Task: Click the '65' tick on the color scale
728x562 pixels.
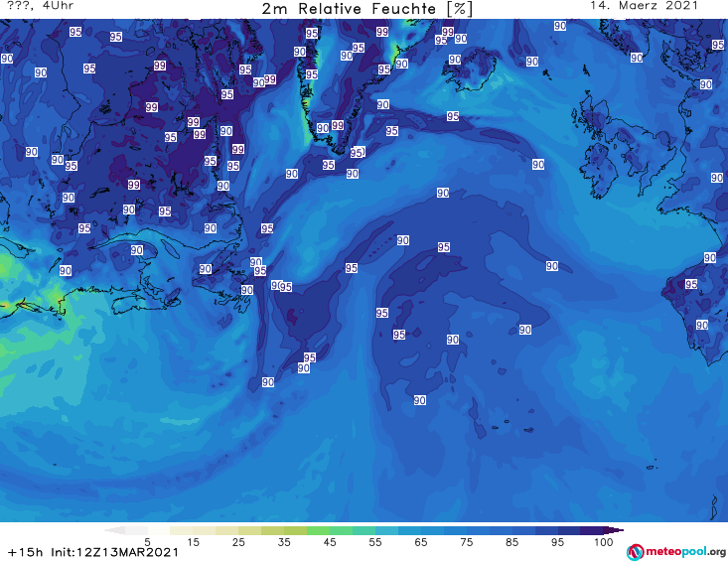Action: pos(421,542)
